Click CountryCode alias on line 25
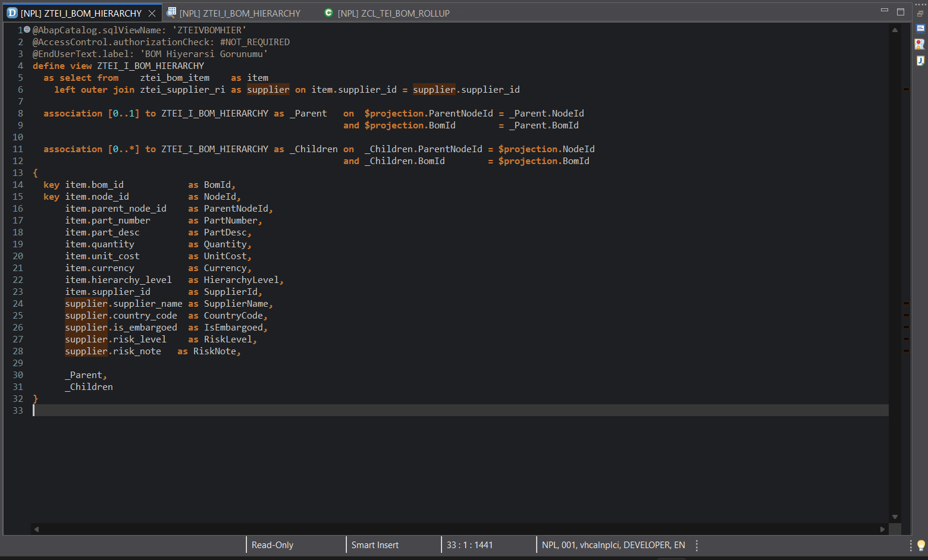The height and width of the screenshot is (560, 928). pyautogui.click(x=233, y=316)
